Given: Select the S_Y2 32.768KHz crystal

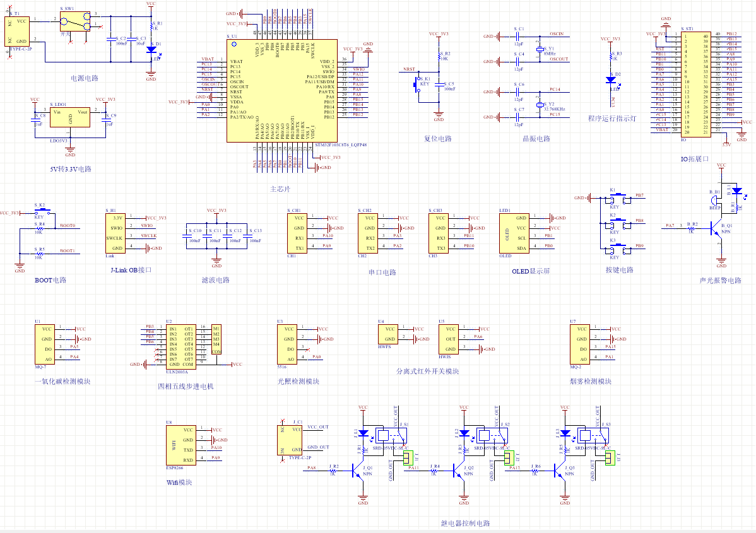Looking at the screenshot, I should [540, 105].
